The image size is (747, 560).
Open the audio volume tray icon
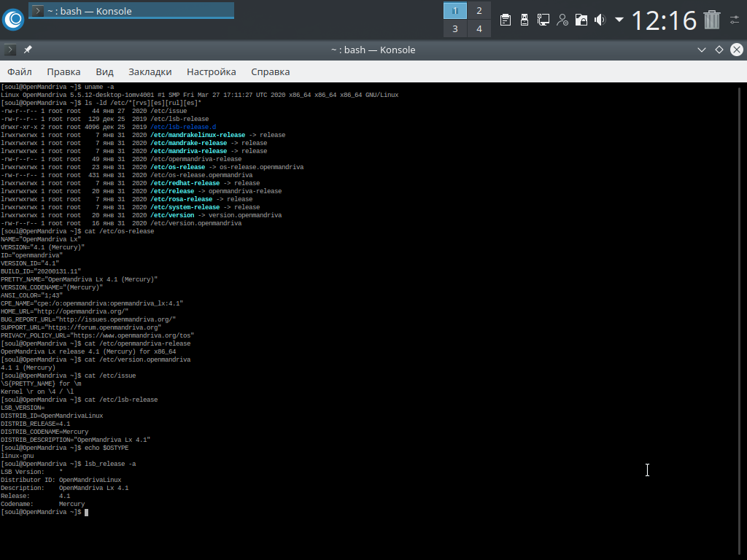click(x=600, y=20)
